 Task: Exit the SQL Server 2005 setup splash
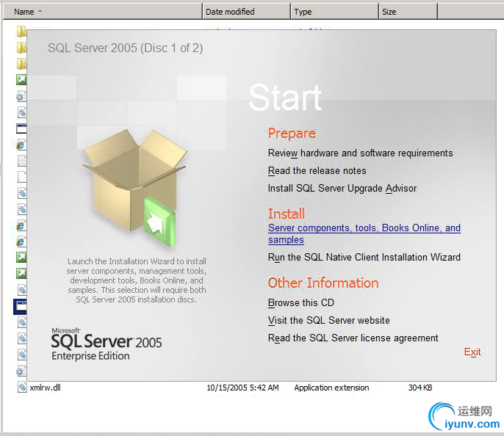(472, 352)
